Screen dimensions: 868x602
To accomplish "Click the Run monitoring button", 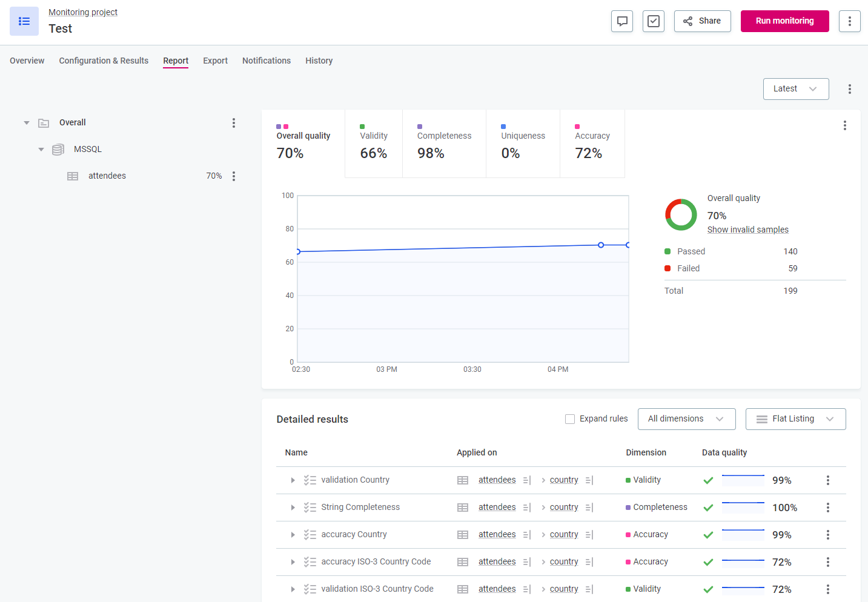I will (x=784, y=21).
